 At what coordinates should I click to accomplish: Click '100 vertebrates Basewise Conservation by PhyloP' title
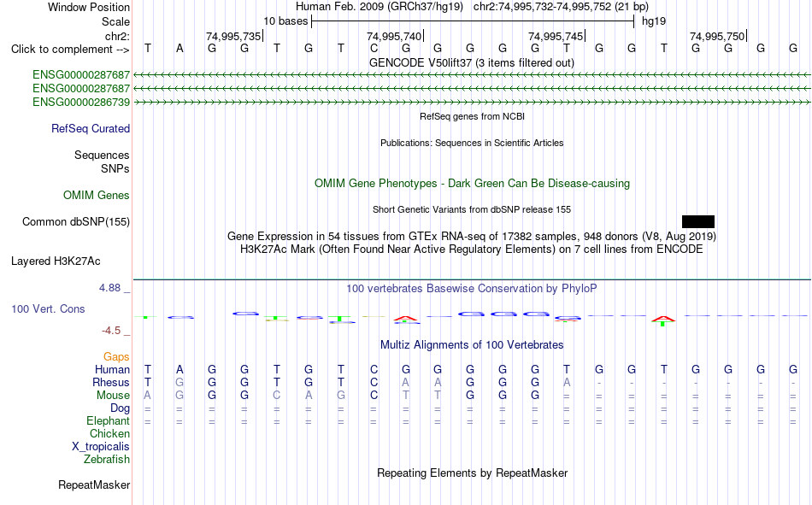point(472,289)
